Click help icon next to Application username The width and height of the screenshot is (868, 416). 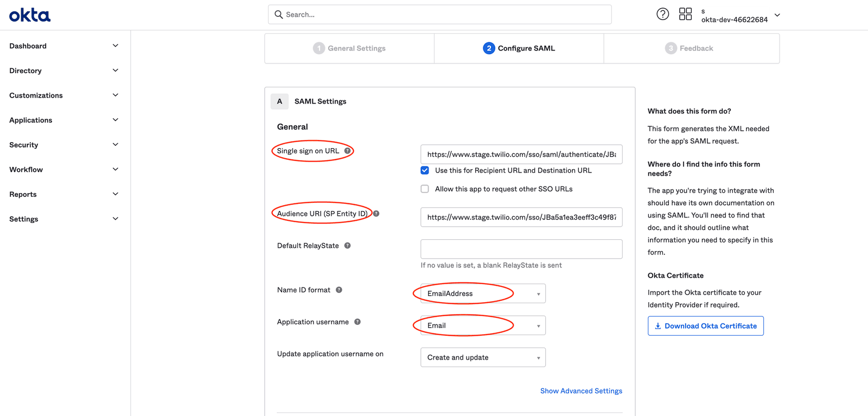(358, 322)
